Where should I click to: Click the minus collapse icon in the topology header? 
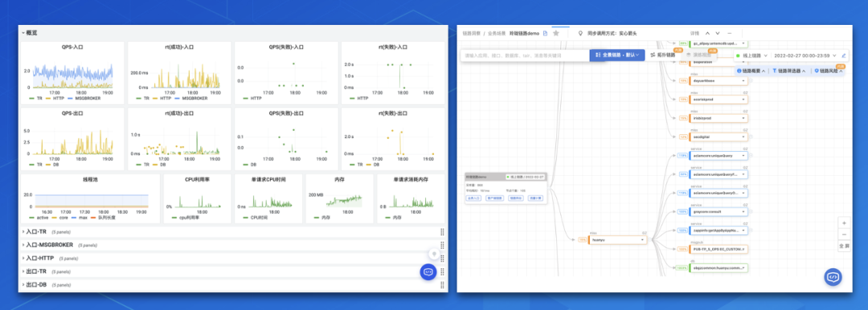tap(729, 33)
